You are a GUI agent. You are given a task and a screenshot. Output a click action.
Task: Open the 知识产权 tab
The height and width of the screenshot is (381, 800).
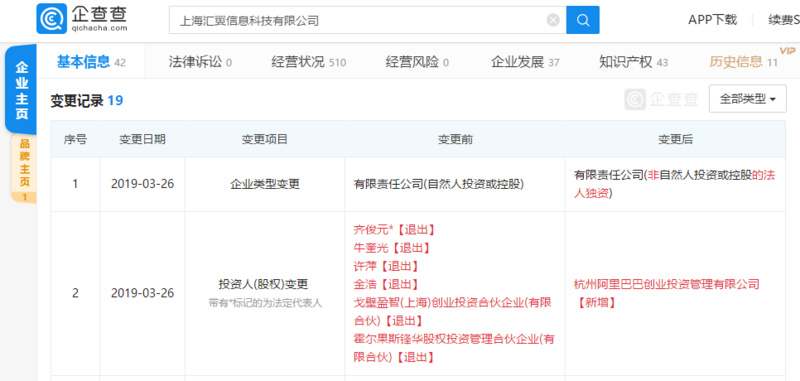(633, 62)
